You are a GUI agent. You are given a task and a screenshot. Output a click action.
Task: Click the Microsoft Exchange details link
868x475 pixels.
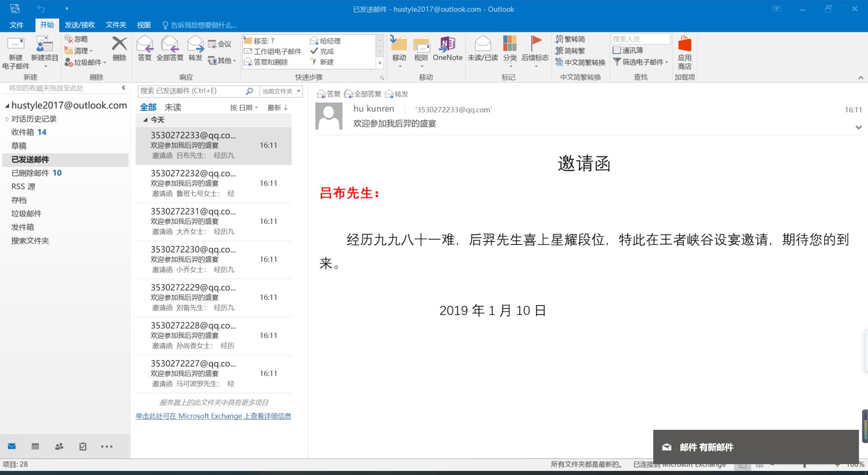(214, 416)
